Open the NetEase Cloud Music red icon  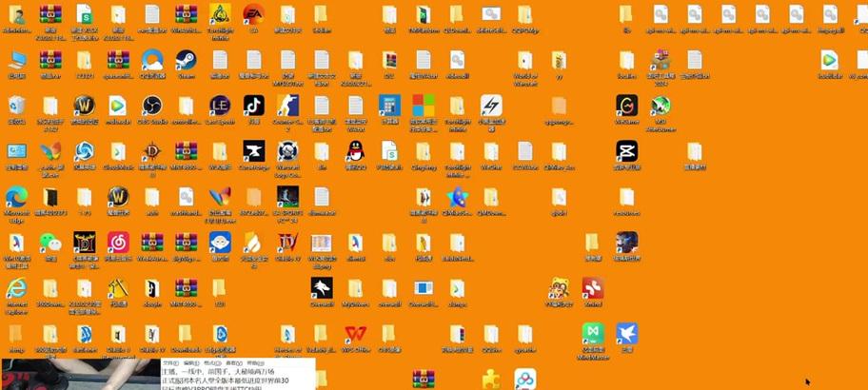click(x=118, y=243)
